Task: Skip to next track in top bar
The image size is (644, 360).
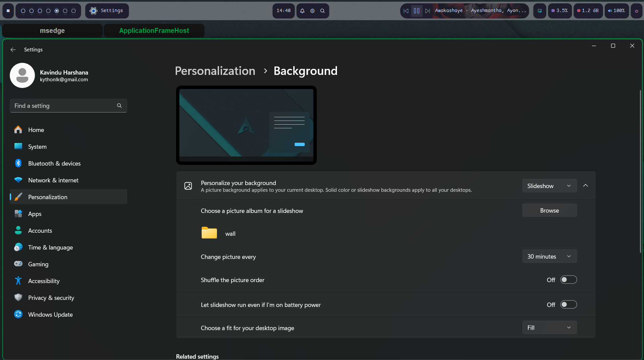Action: tap(427, 11)
